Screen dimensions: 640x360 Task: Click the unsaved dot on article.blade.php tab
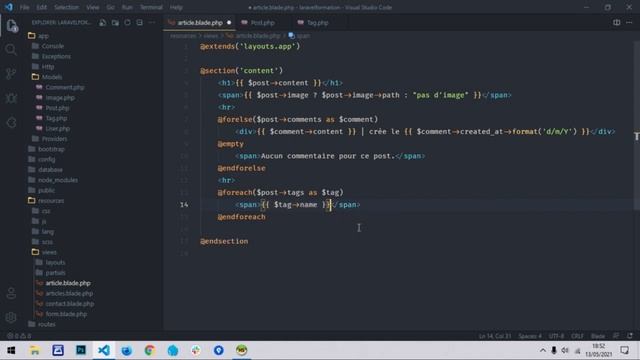pyautogui.click(x=229, y=22)
